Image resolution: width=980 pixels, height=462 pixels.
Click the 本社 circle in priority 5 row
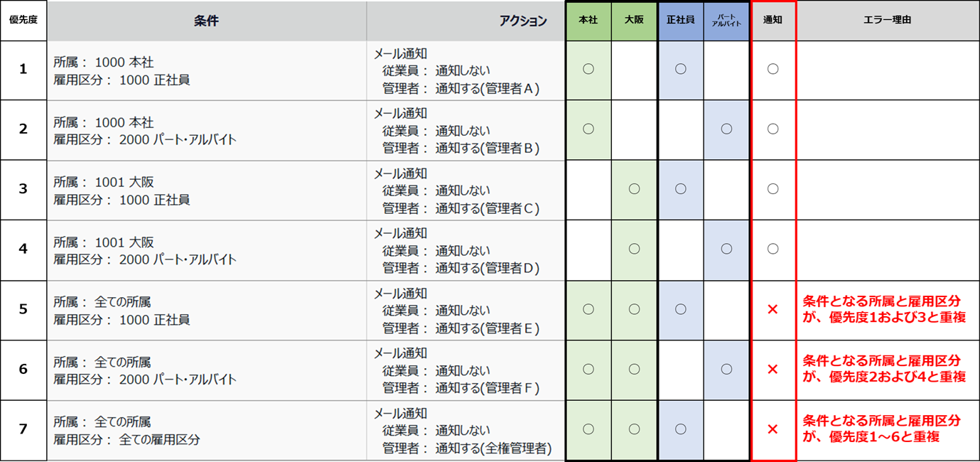[x=588, y=309]
